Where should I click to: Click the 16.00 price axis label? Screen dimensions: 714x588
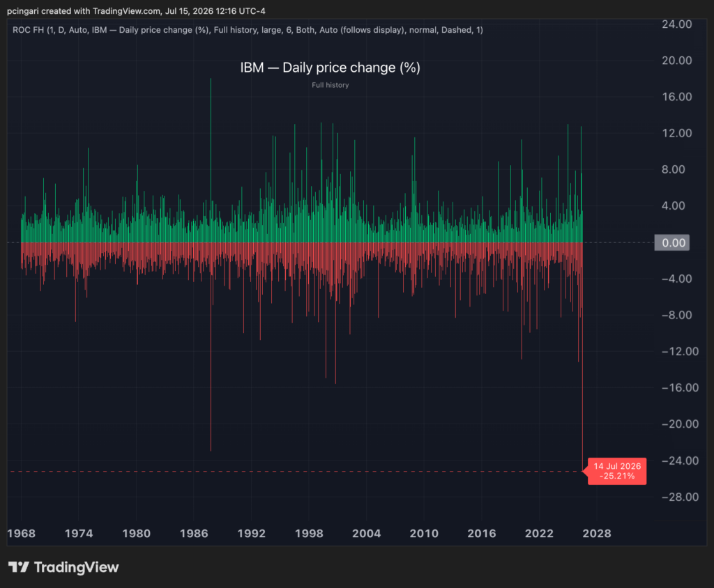tap(676, 97)
